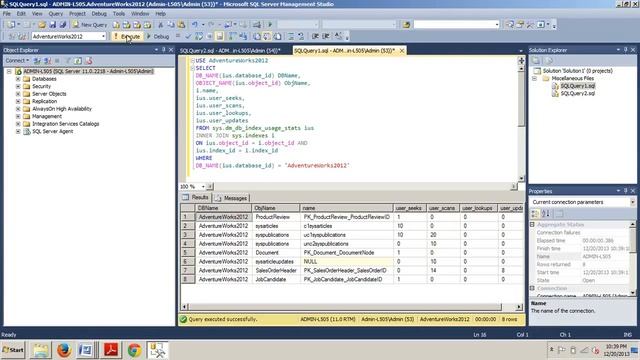Image resolution: width=640 pixels, height=360 pixels.
Task: Expand the SQL Server Agent node
Action: click(18, 131)
